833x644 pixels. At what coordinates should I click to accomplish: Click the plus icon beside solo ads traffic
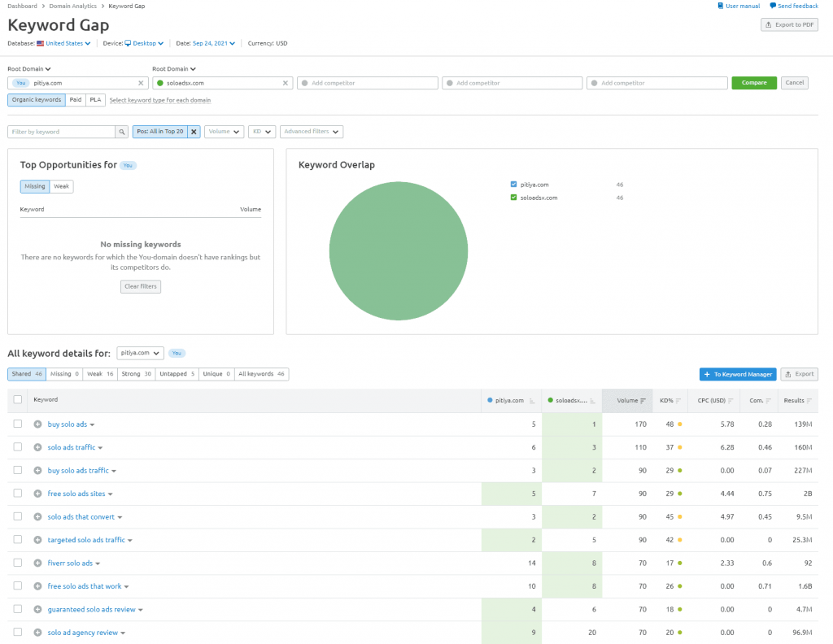[37, 447]
